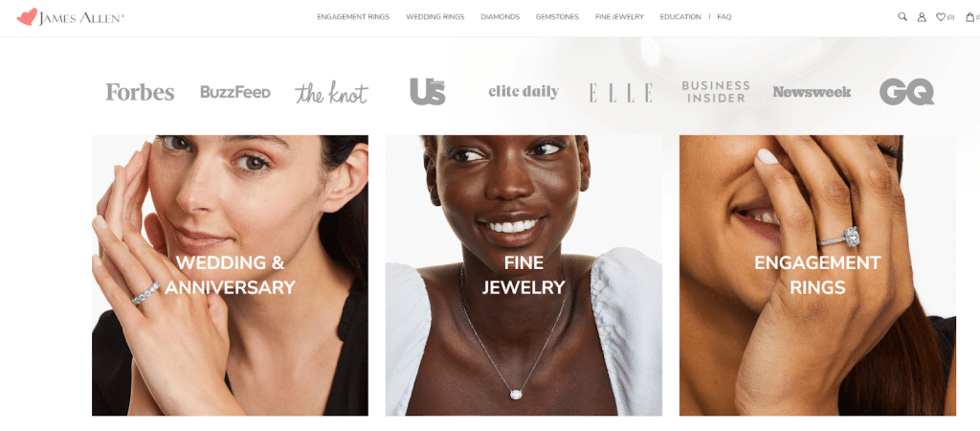
Task: Open the Fine Jewelry image tile
Action: pyautogui.click(x=523, y=275)
